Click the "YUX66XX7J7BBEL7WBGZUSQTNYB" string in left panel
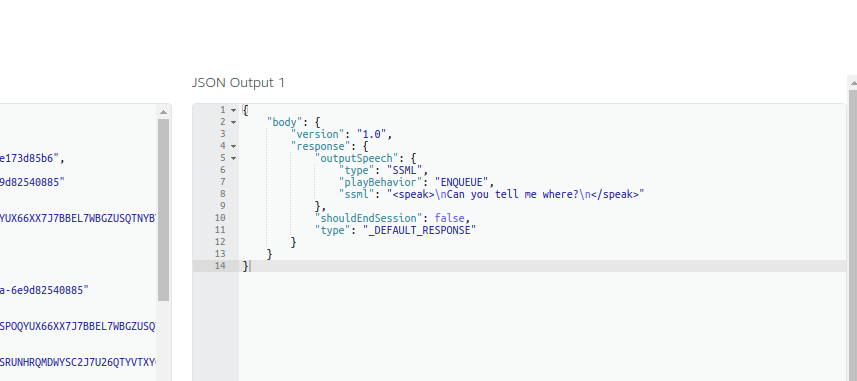Image resolution: width=857 pixels, height=381 pixels. (78, 218)
